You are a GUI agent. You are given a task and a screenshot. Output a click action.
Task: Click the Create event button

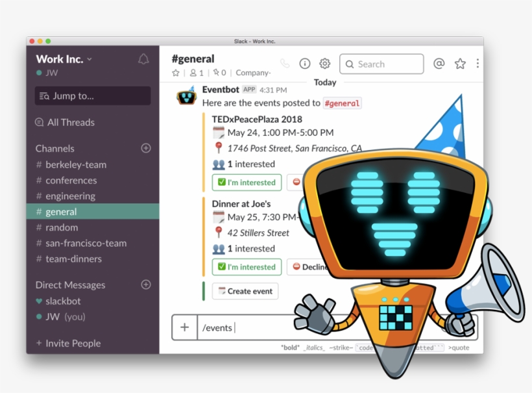point(245,291)
